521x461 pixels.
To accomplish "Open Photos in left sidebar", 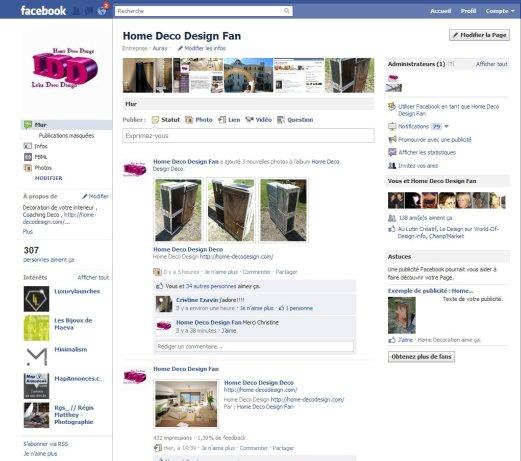I will pyautogui.click(x=37, y=168).
